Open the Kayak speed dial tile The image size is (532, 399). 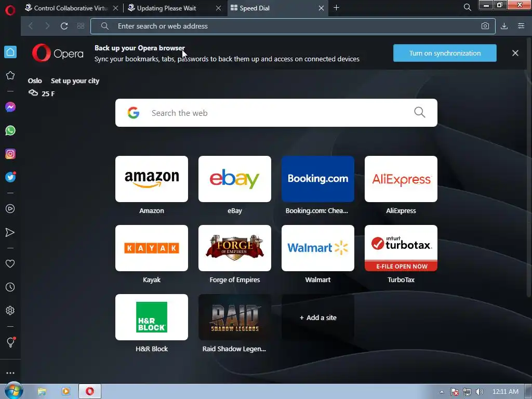[152, 248]
